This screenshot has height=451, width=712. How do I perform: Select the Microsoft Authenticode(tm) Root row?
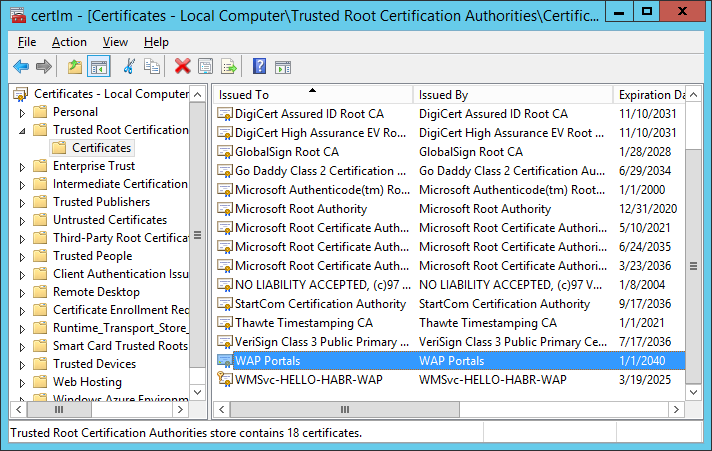449,190
